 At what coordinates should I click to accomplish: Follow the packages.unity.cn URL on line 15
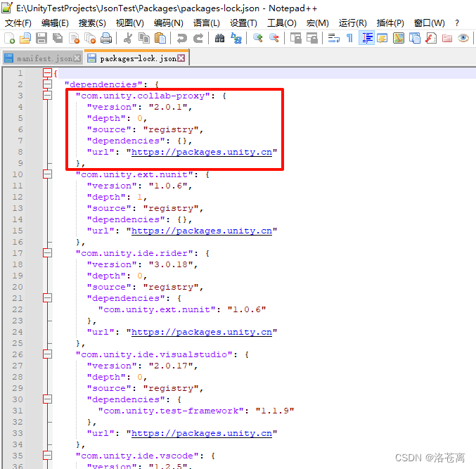click(202, 231)
